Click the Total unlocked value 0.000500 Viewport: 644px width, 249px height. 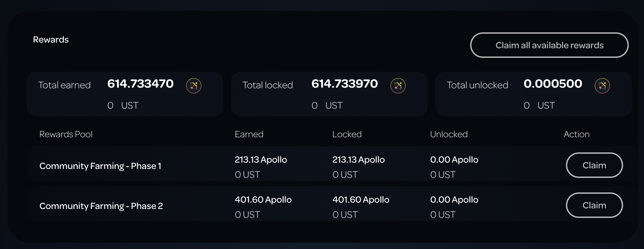(x=553, y=84)
